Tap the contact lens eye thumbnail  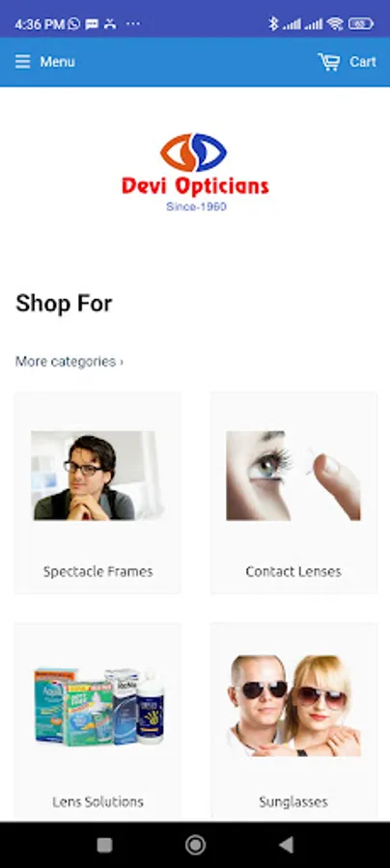click(x=293, y=475)
